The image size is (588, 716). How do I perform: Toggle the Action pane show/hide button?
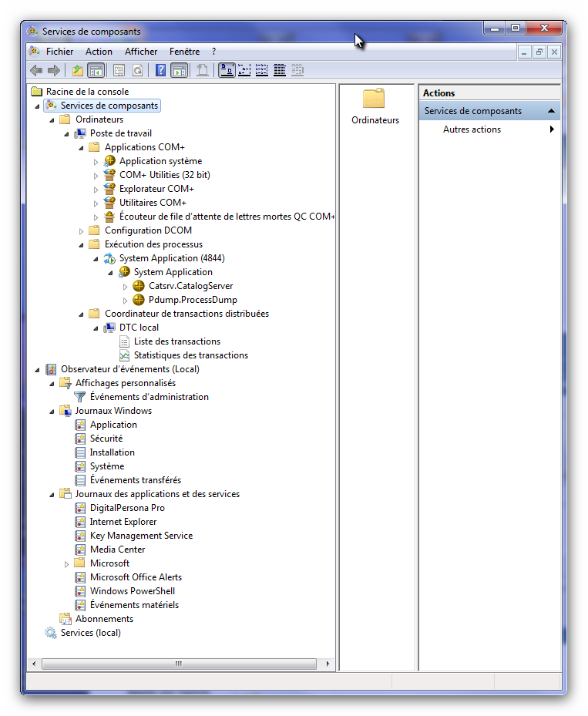point(179,71)
